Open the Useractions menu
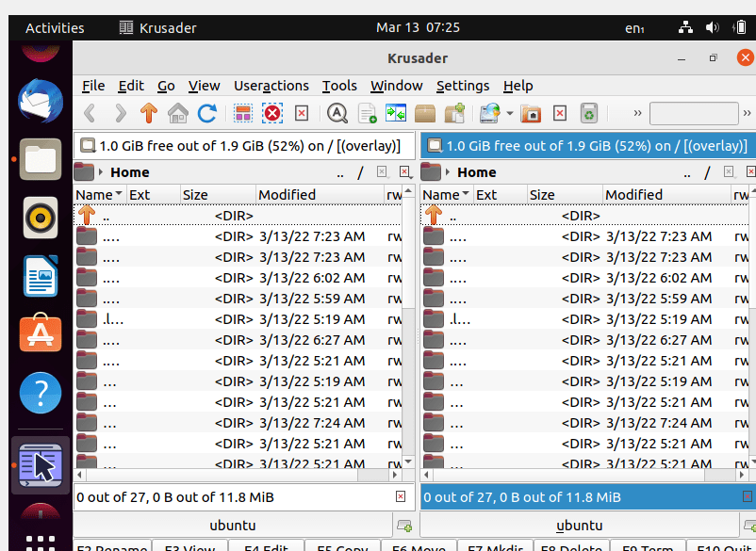 (271, 86)
